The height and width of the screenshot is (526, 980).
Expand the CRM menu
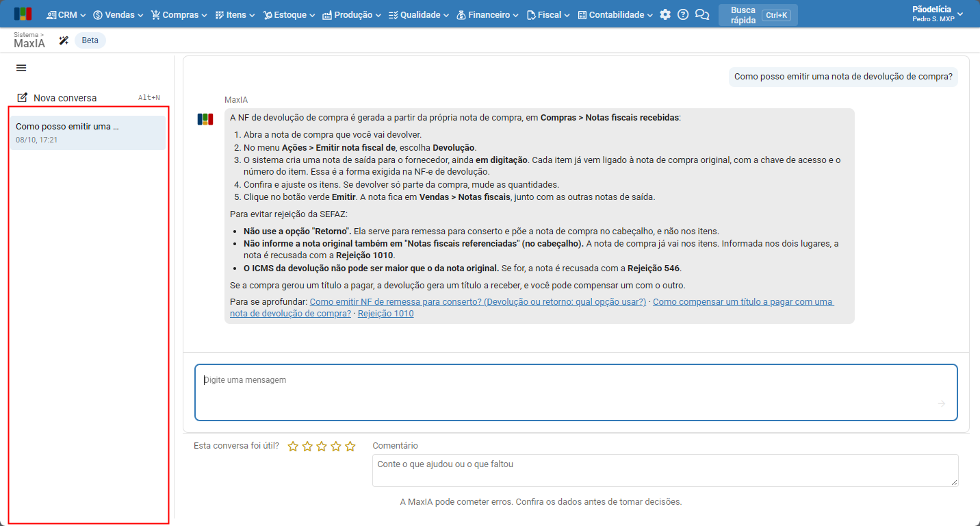tap(66, 14)
